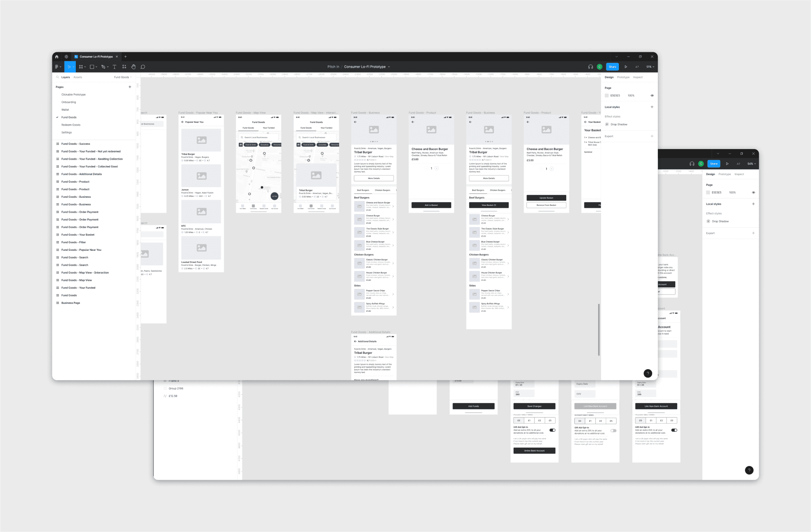Click the front window E5E5E5 page color swatch
The height and width of the screenshot is (532, 811).
click(x=607, y=96)
